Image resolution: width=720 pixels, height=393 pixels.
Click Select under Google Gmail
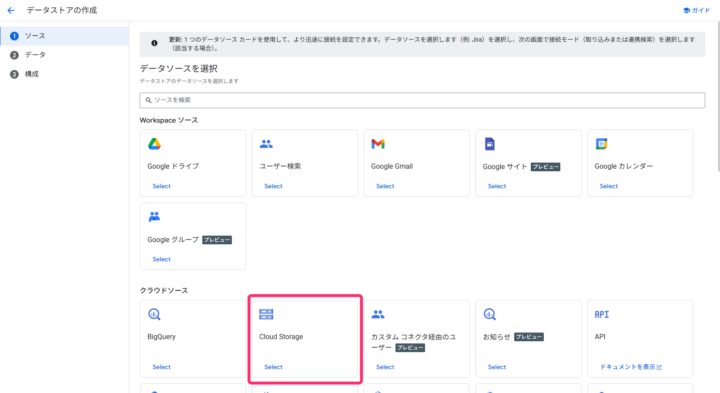click(x=385, y=186)
